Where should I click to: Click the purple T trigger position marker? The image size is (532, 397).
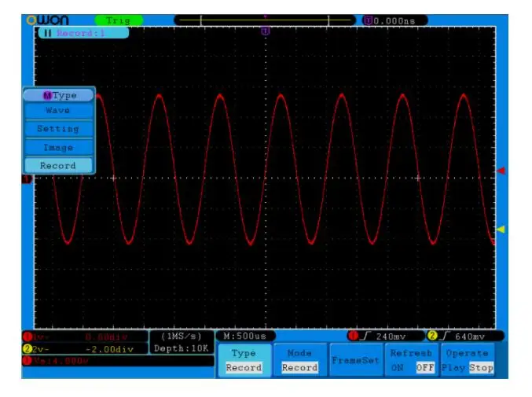click(x=266, y=31)
